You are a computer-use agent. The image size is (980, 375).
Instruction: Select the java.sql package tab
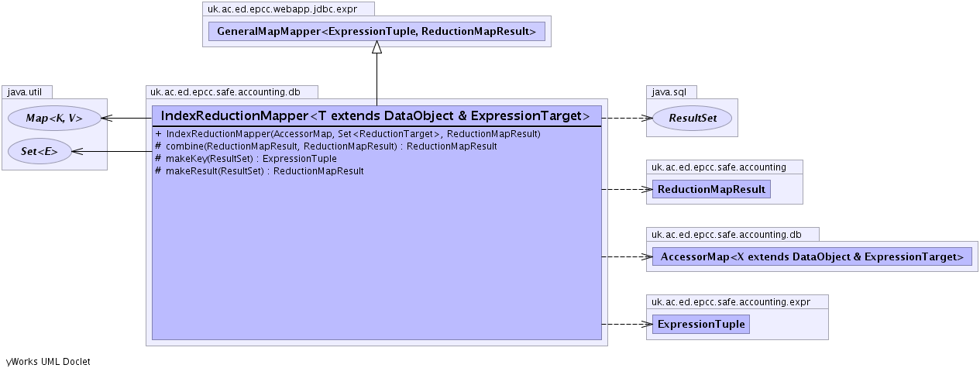click(x=669, y=91)
